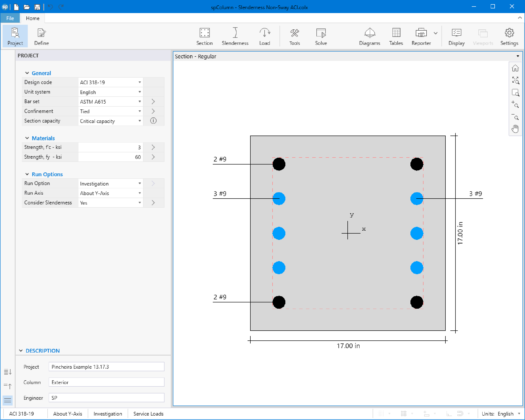The height and width of the screenshot is (420, 525).
Task: Open the Design code dropdown
Action: pos(111,82)
